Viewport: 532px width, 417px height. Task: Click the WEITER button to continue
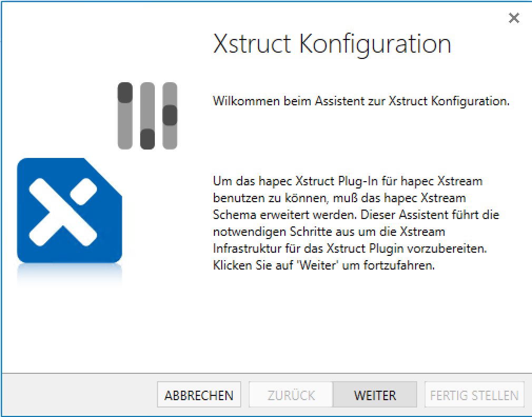[375, 395]
